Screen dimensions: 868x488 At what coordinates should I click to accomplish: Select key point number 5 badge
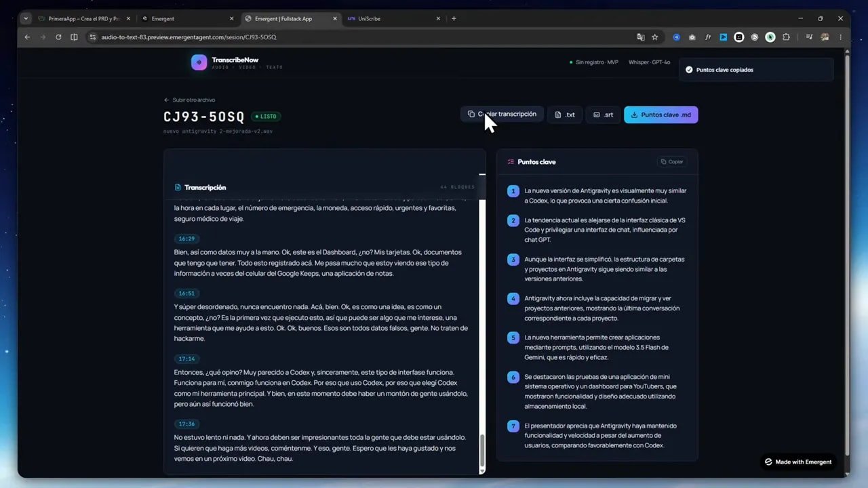pos(513,338)
